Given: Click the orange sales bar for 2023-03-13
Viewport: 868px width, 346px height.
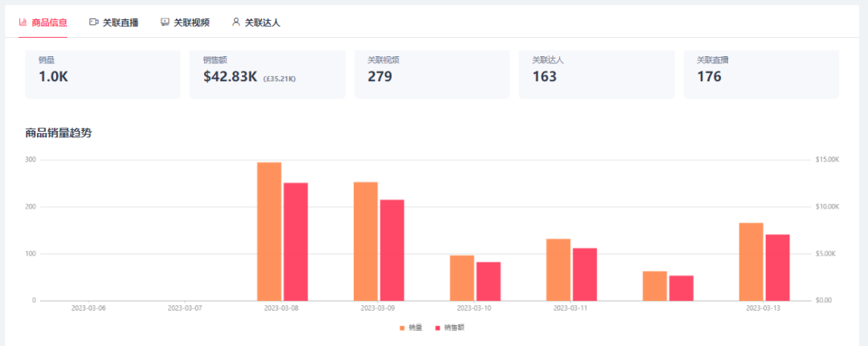Looking at the screenshot, I should pos(751,262).
